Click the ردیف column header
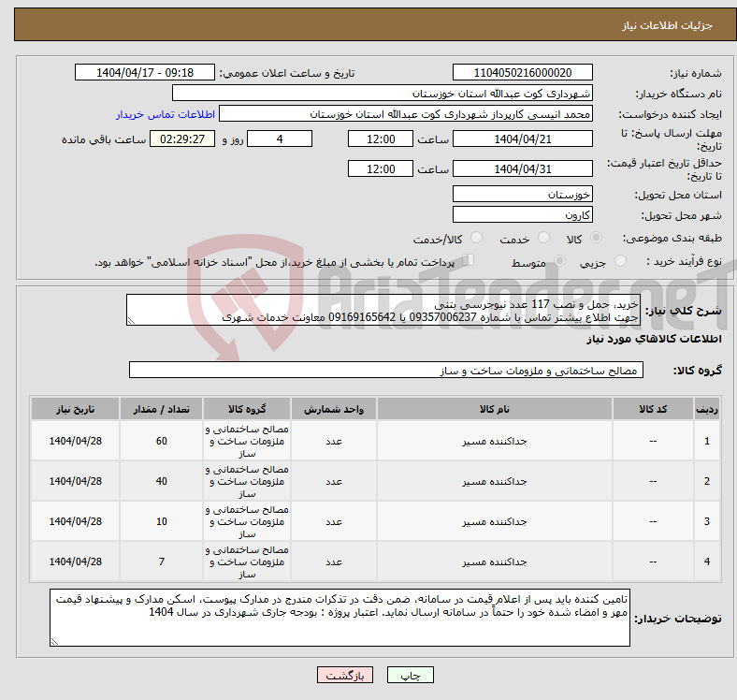 pos(706,409)
